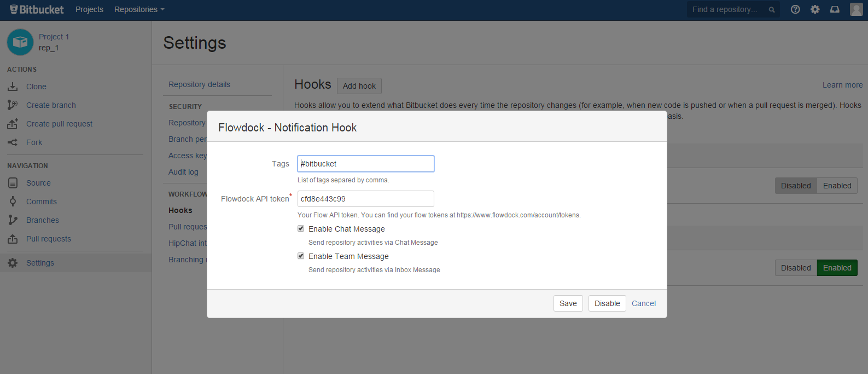Open the inbox tray icon in header
The height and width of the screenshot is (374, 868).
[835, 9]
